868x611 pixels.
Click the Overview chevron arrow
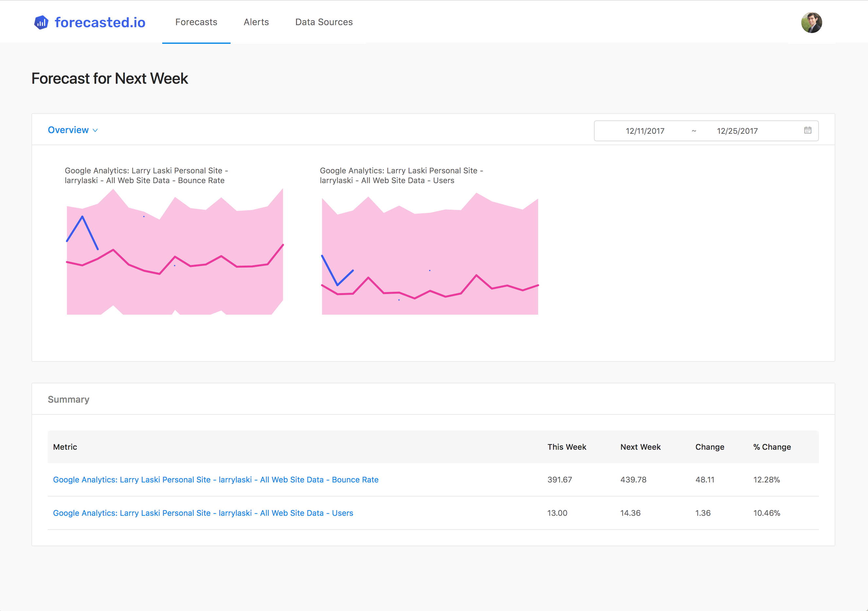point(95,131)
